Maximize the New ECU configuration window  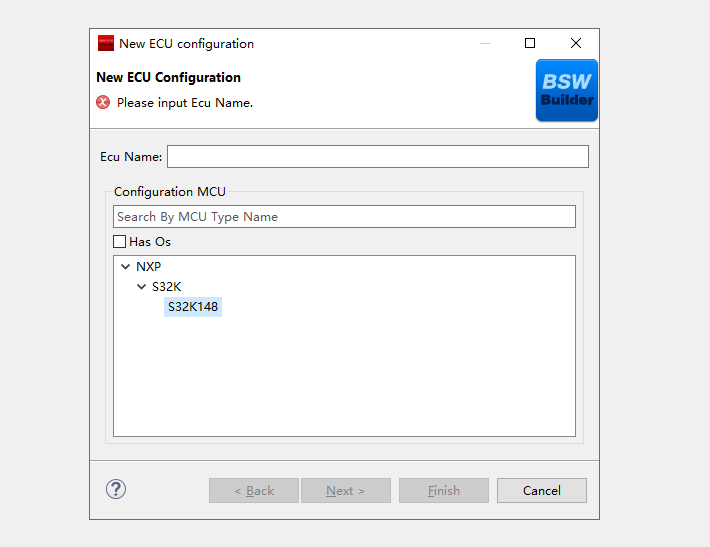(530, 43)
